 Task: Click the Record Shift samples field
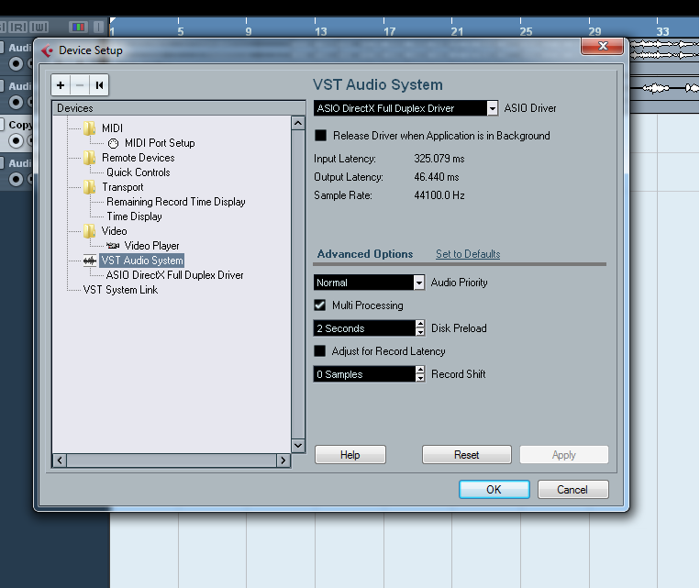click(364, 374)
